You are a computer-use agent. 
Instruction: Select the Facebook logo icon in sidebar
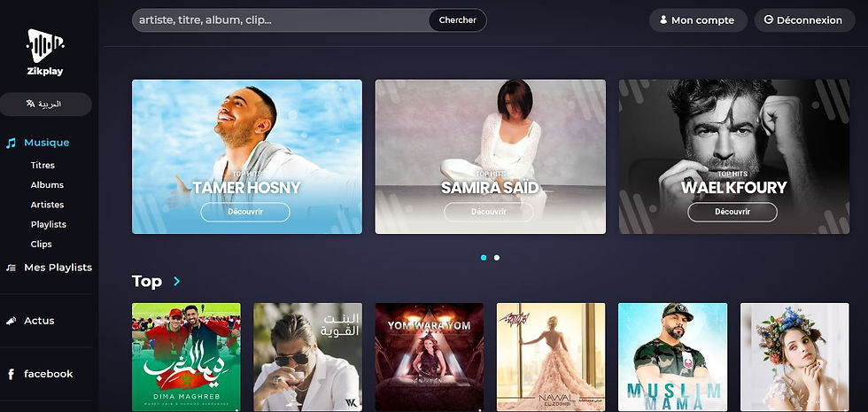tap(11, 374)
